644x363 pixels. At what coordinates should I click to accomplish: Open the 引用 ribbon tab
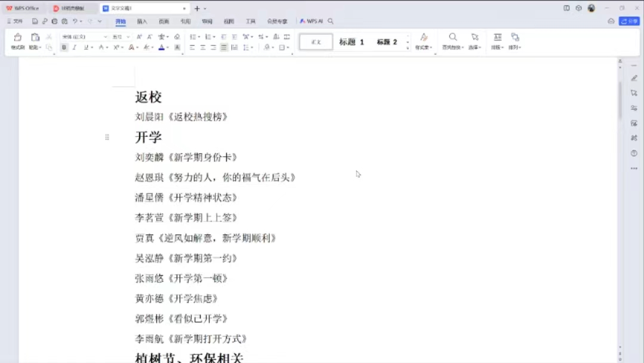[x=186, y=21]
